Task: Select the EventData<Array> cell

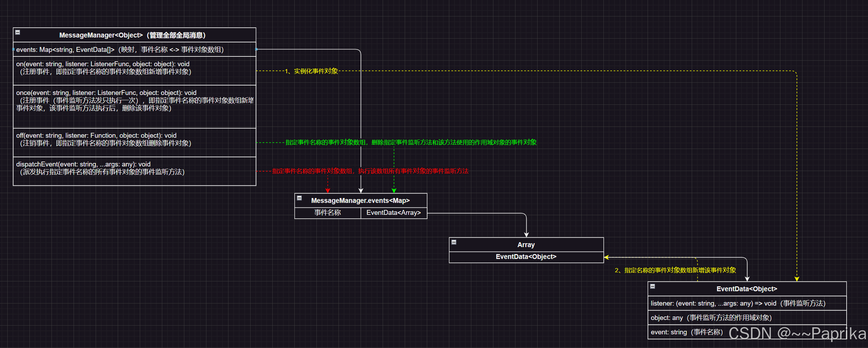Action: coord(394,212)
